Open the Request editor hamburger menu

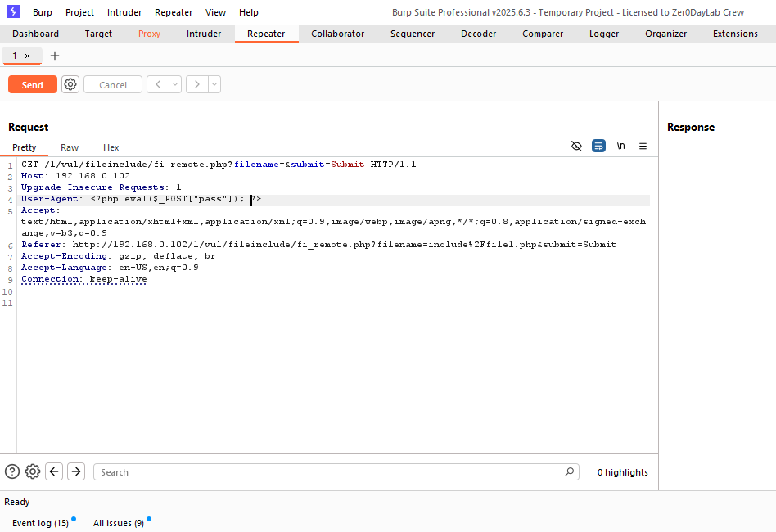pos(643,146)
